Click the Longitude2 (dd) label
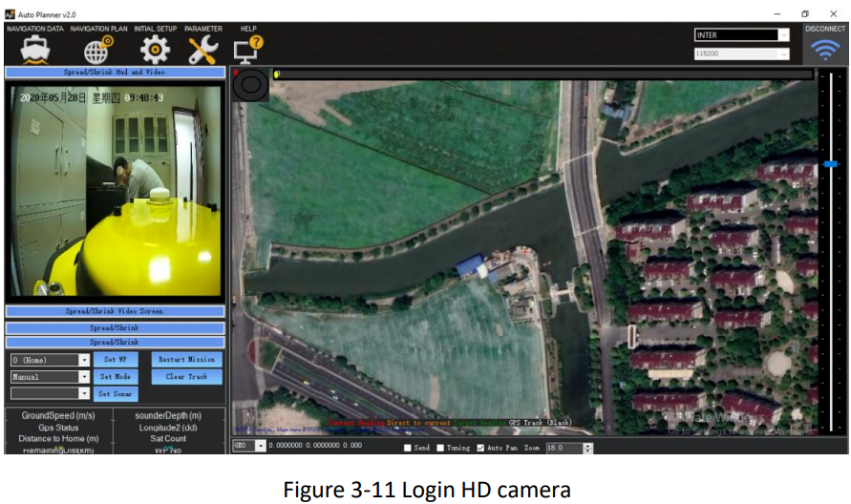 click(168, 428)
